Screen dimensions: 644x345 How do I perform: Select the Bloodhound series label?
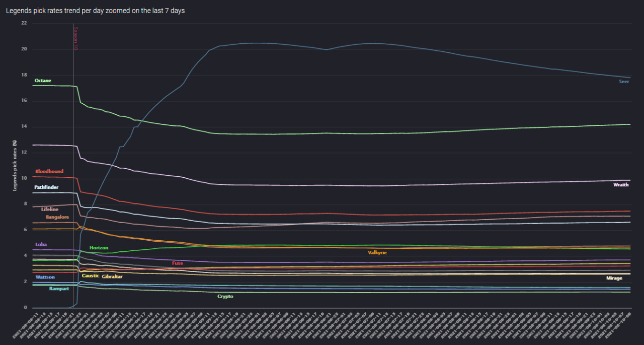49,171
